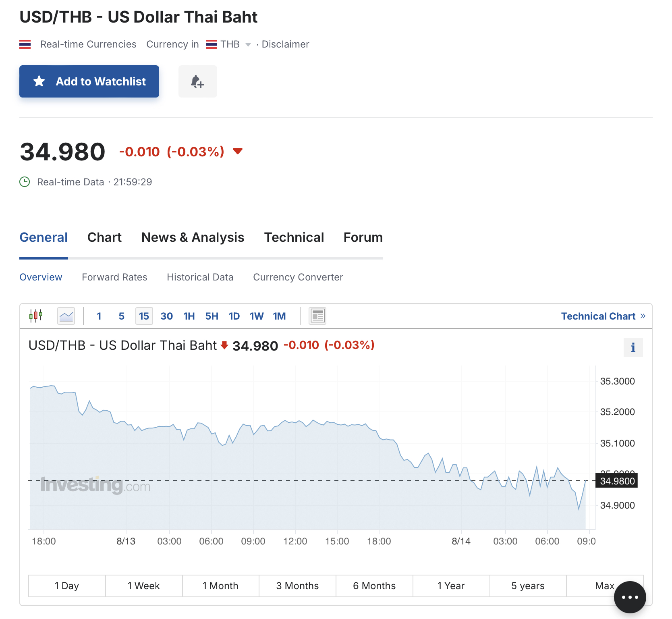This screenshot has height=619, width=672.
Task: Open the Disclaimer link
Action: coord(285,44)
